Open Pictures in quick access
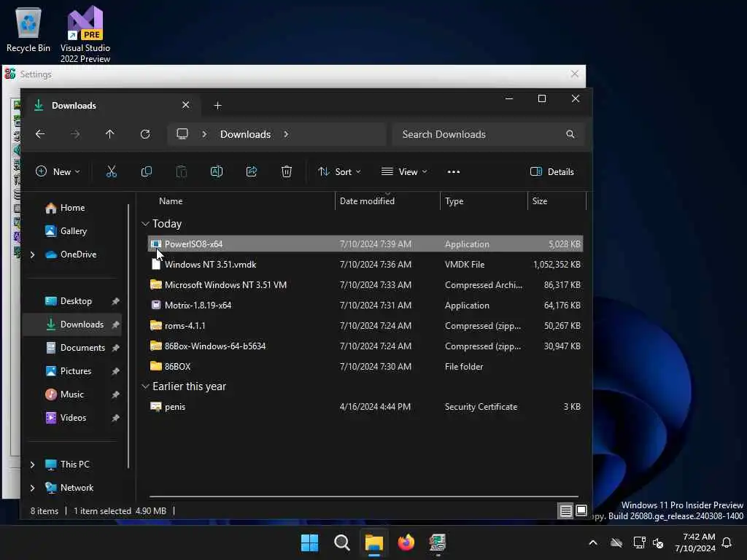Viewport: 747px width, 560px height. [76, 371]
